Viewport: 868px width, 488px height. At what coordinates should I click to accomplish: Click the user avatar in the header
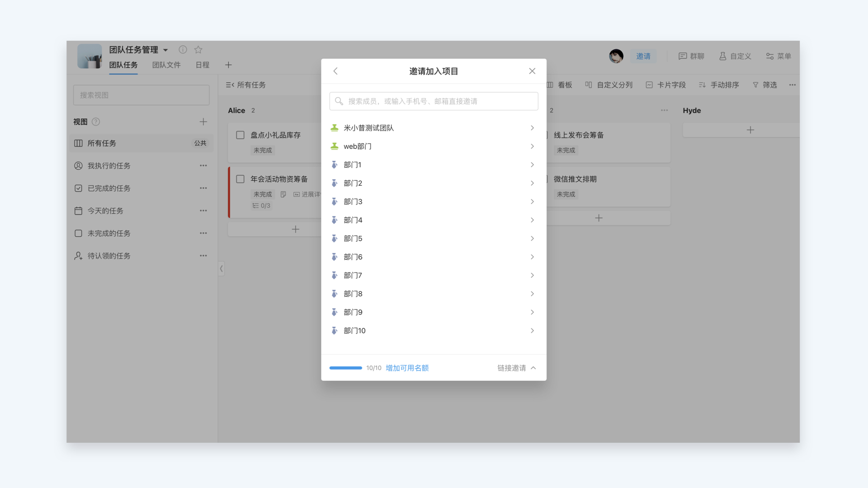click(x=616, y=56)
